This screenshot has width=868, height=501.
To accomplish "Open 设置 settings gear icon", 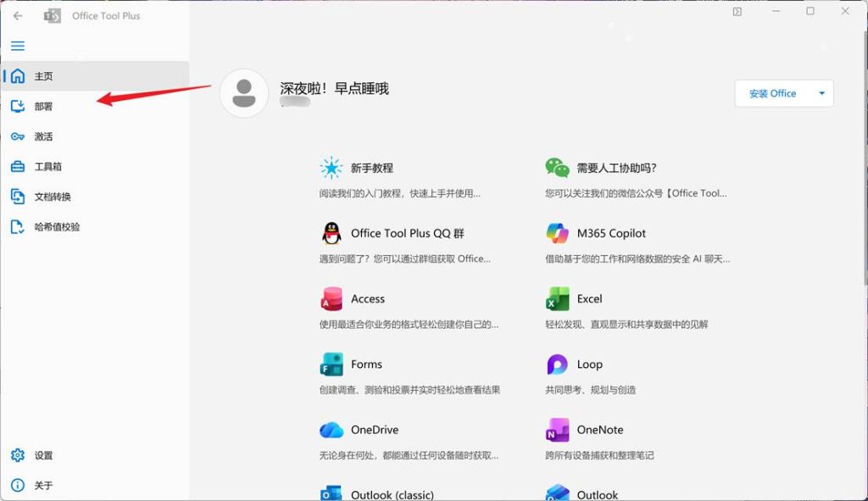I will [18, 455].
